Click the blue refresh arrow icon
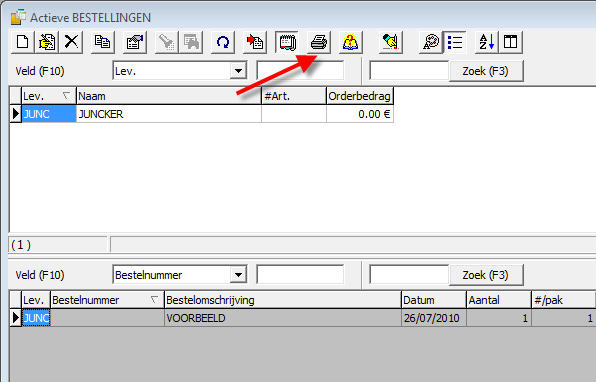 point(223,42)
